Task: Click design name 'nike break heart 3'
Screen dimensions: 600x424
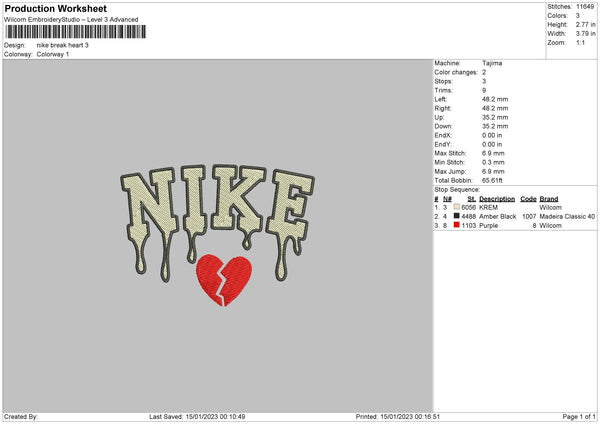Action: coord(62,45)
